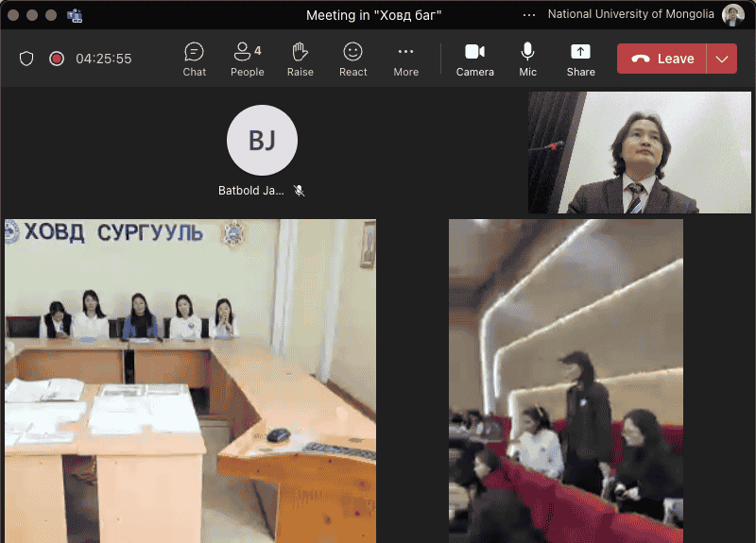This screenshot has height=543, width=756.
Task: Open the profile picture account menu
Action: [733, 15]
